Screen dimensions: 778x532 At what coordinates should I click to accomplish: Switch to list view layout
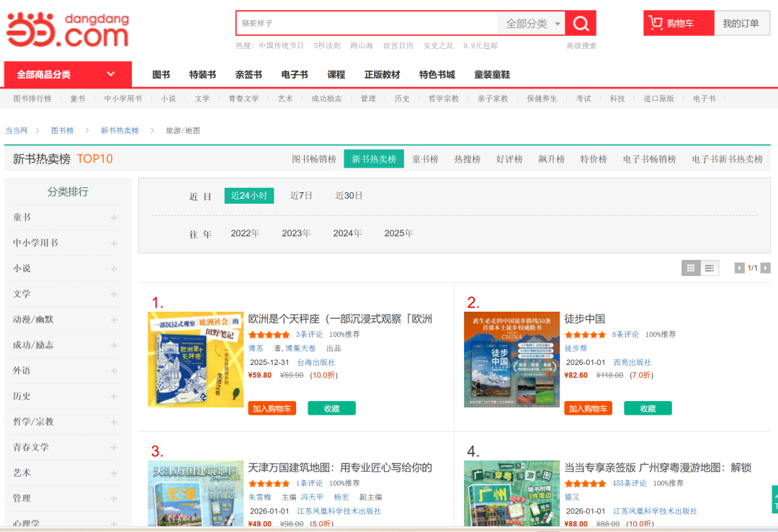click(710, 269)
